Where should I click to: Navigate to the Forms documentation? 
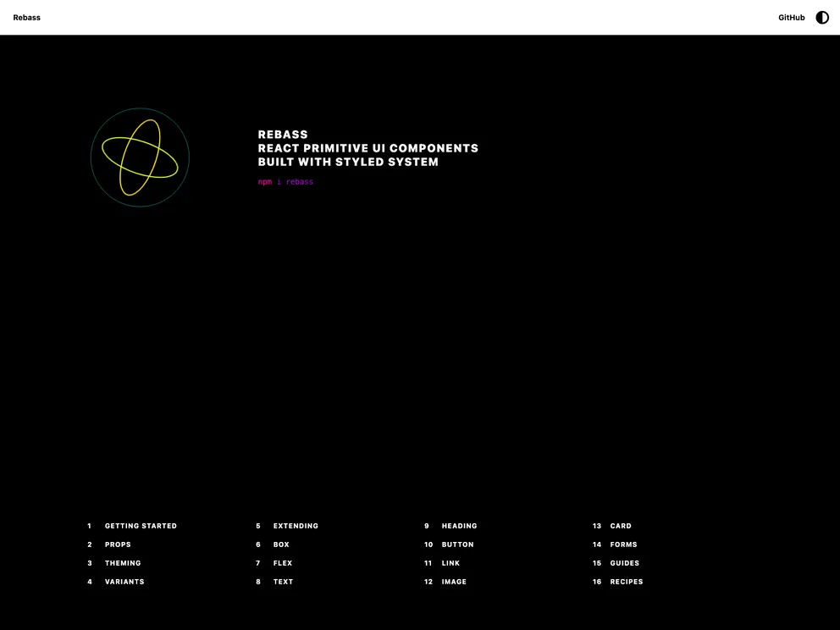(x=623, y=544)
